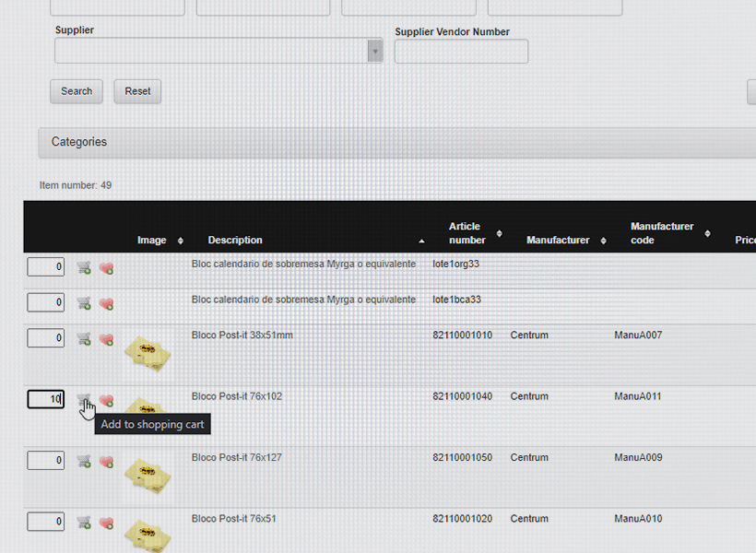Open Bloco Post-it 38x51mm product thumbnail

tap(148, 353)
